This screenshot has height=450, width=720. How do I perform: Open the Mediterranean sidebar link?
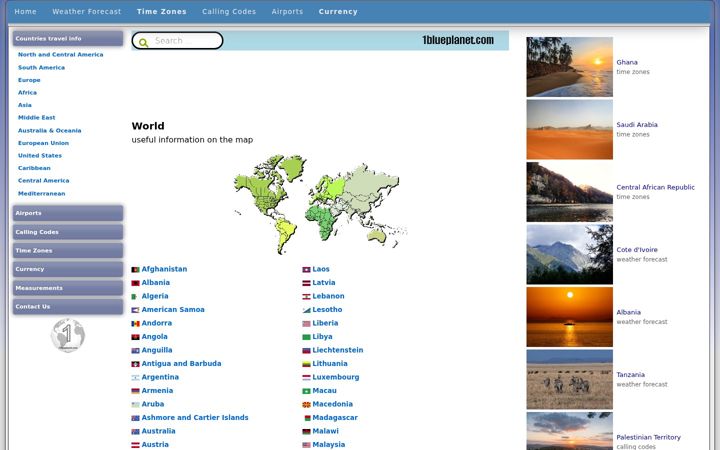42,193
